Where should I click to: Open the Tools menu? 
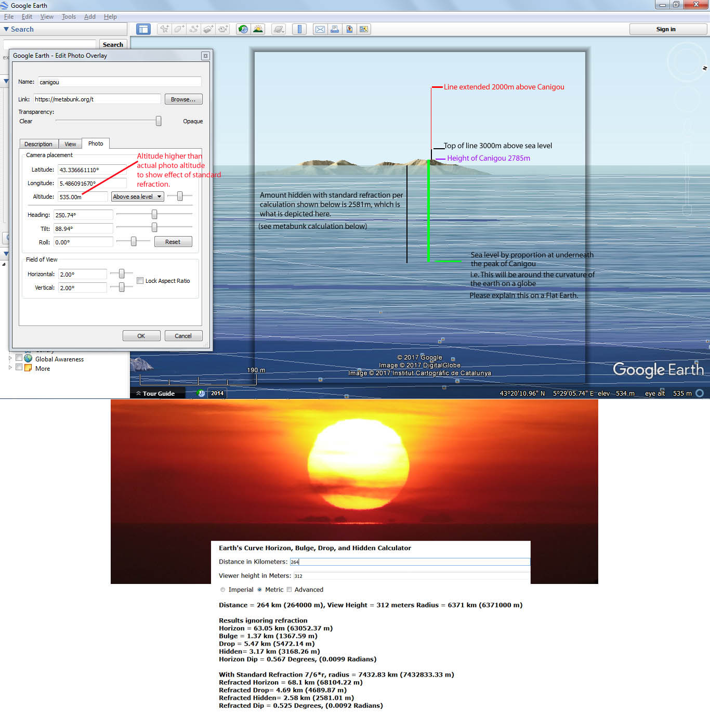69,17
